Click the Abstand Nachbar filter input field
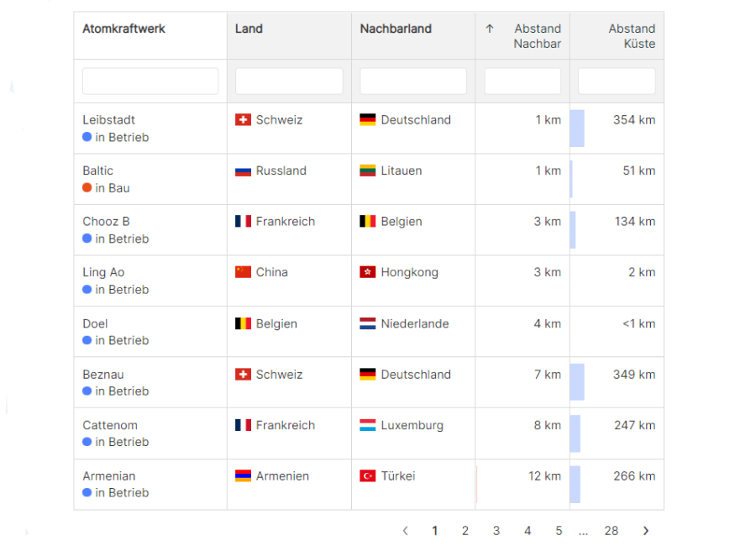The width and height of the screenshot is (756, 546). coord(522,81)
